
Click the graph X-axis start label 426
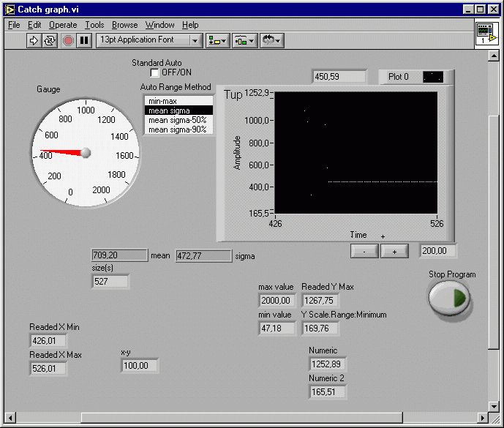[275, 224]
